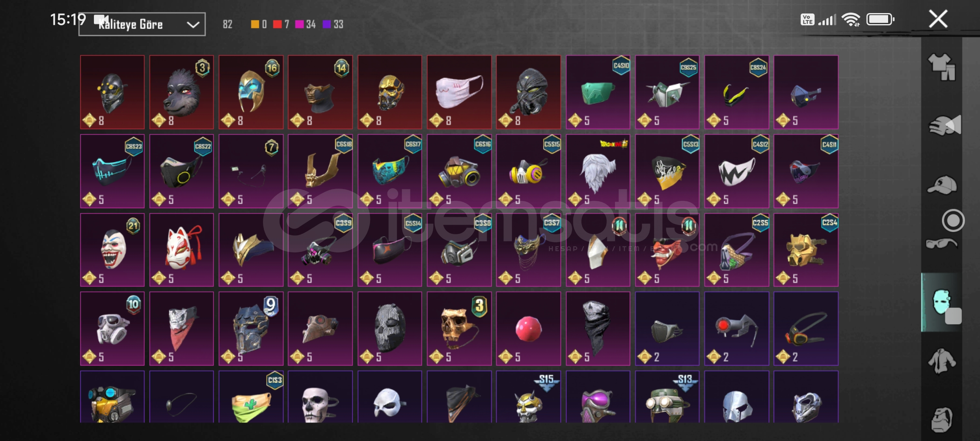This screenshot has width=980, height=441.
Task: Expand the Kaliteye Göre sort dropdown
Action: pyautogui.click(x=142, y=24)
